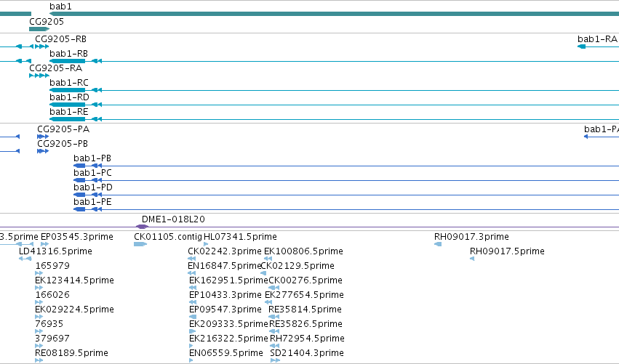Click RH72954.5prime label
This screenshot has width=619, height=364.
pyautogui.click(x=307, y=339)
